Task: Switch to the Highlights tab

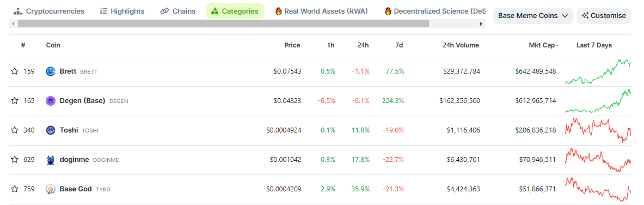Action: tap(122, 11)
